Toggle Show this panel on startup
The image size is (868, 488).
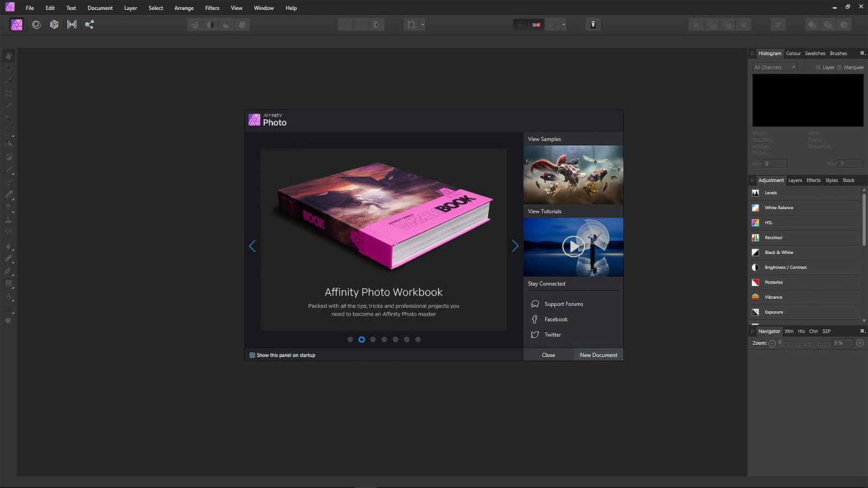pyautogui.click(x=252, y=355)
